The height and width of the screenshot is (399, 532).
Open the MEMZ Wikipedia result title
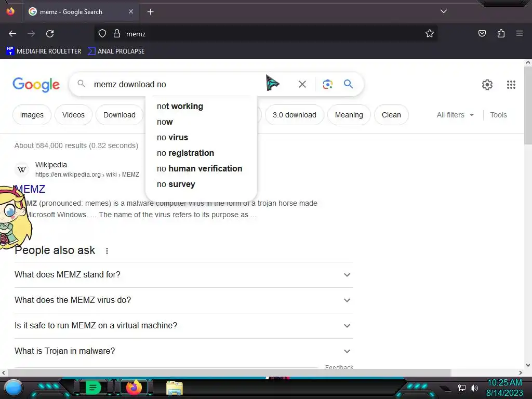click(30, 189)
